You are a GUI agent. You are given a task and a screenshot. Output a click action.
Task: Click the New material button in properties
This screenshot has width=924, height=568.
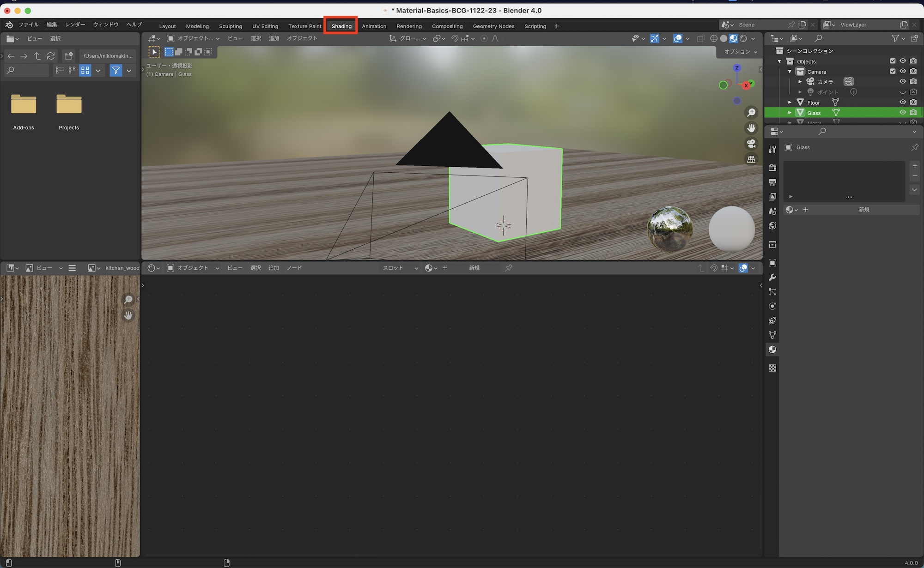tap(863, 210)
